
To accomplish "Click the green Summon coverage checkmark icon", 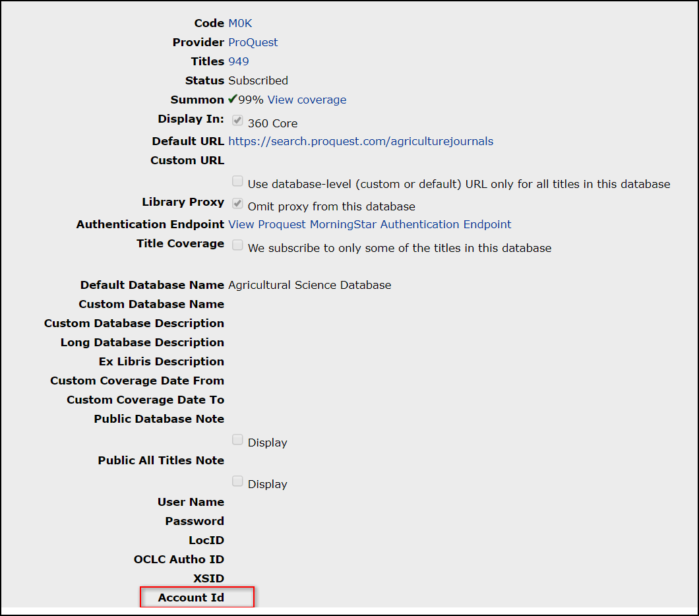I will tap(233, 99).
